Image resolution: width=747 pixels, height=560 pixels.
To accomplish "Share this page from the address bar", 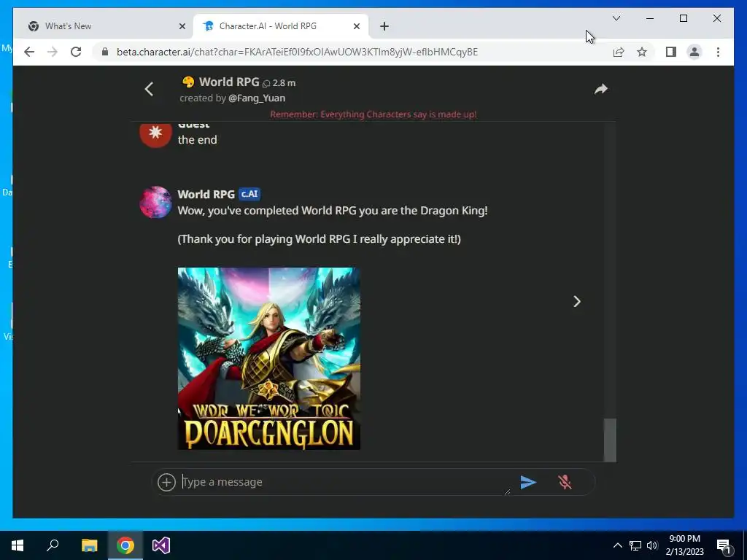I will [619, 52].
